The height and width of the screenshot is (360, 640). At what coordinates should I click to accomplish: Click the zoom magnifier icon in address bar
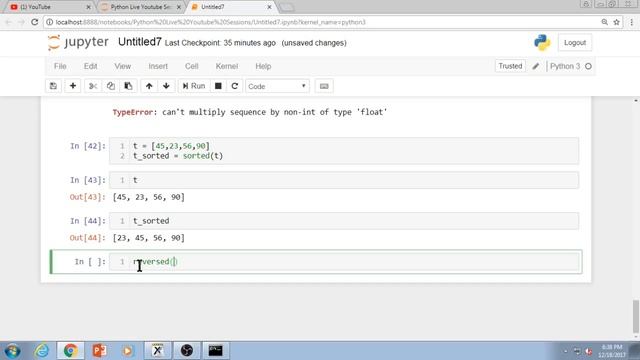coord(604,22)
